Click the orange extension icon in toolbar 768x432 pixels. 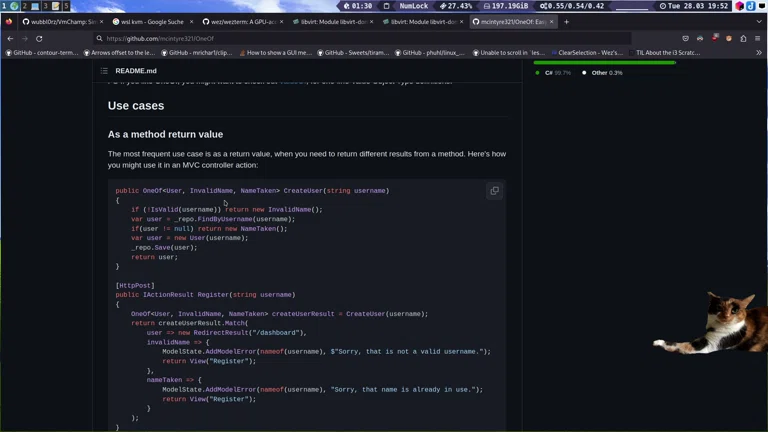click(729, 38)
